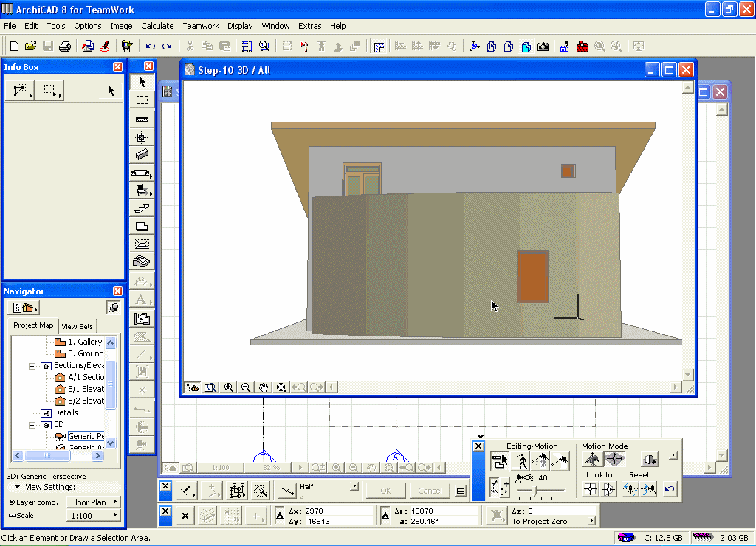The image size is (756, 546).
Task: Click zoom in icon in 3D window
Action: pyautogui.click(x=229, y=387)
